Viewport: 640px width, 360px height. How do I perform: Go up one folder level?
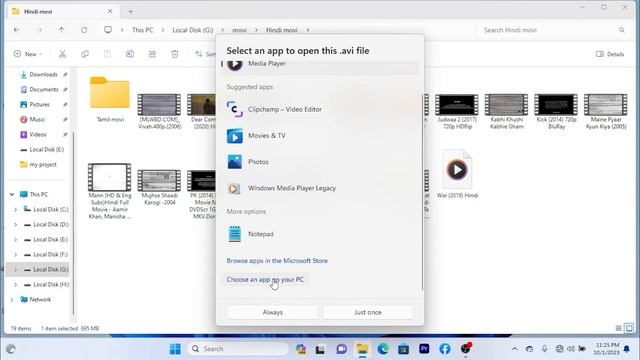(61, 30)
